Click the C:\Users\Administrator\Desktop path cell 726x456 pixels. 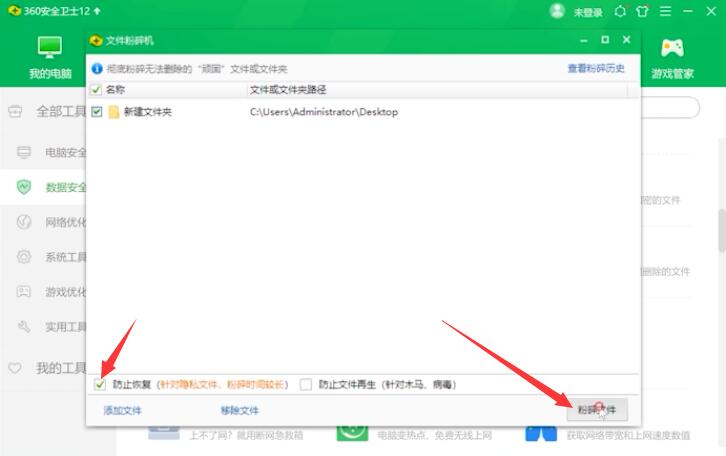coord(324,112)
